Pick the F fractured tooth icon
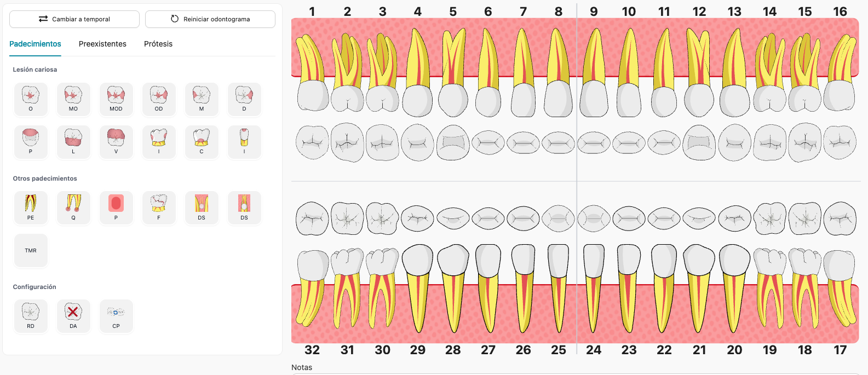 coord(159,207)
